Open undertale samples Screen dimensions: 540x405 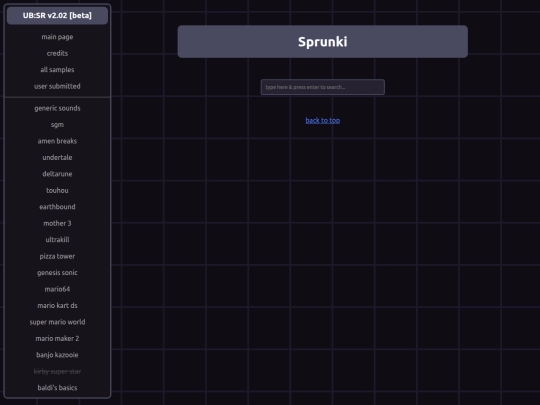pyautogui.click(x=57, y=157)
